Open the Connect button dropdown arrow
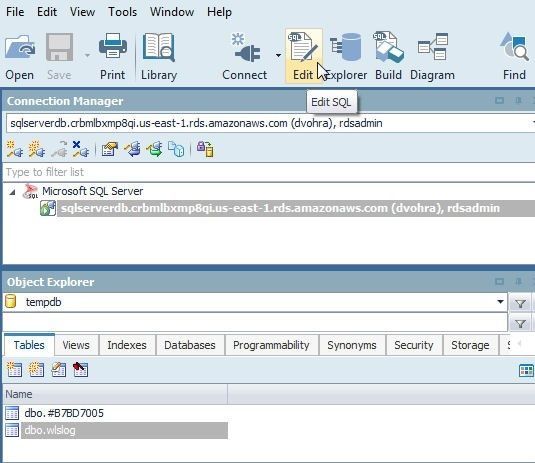Image resolution: width=535 pixels, height=463 pixels. point(278,55)
